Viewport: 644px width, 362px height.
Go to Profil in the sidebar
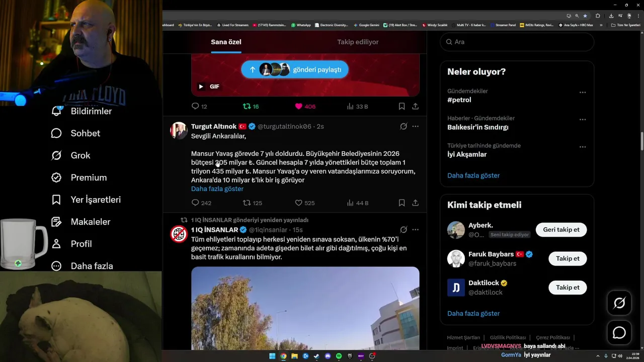[x=71, y=244]
